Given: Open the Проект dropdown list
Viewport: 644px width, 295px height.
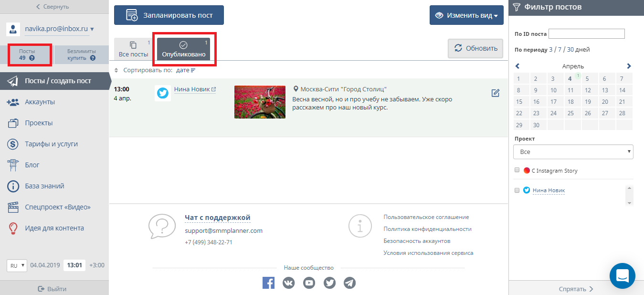Looking at the screenshot, I should [573, 152].
